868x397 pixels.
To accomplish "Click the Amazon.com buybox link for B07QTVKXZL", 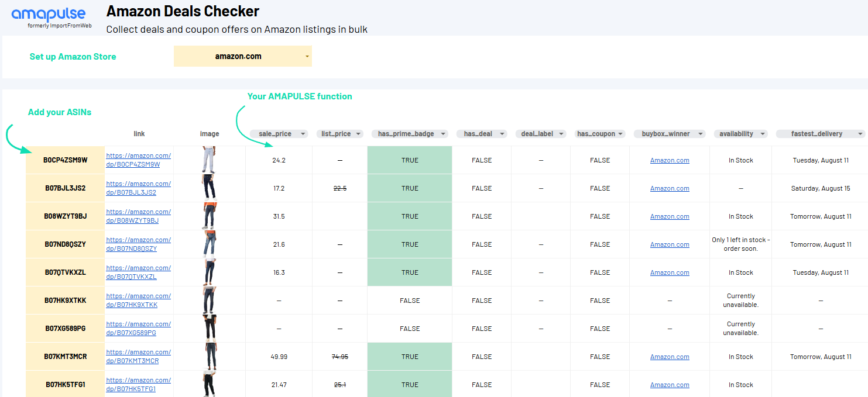I will point(670,272).
